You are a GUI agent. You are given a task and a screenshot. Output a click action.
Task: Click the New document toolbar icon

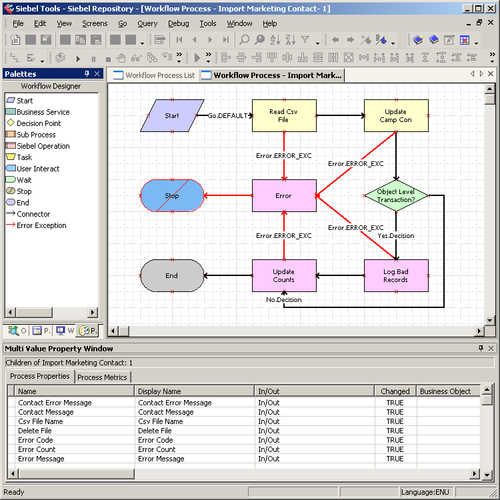point(15,40)
